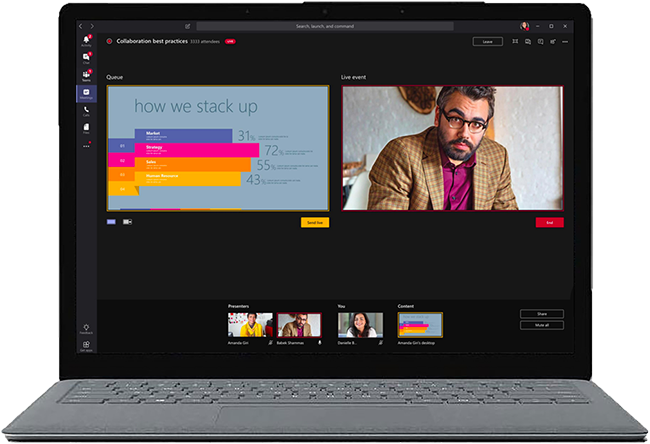Viewport: 650px width, 444px height.
Task: Open Calls from the sidebar
Action: point(86,111)
